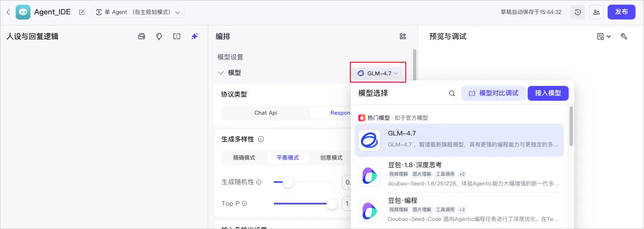
Task: Click the info icon next to 生成随机性
Action: tap(259, 182)
